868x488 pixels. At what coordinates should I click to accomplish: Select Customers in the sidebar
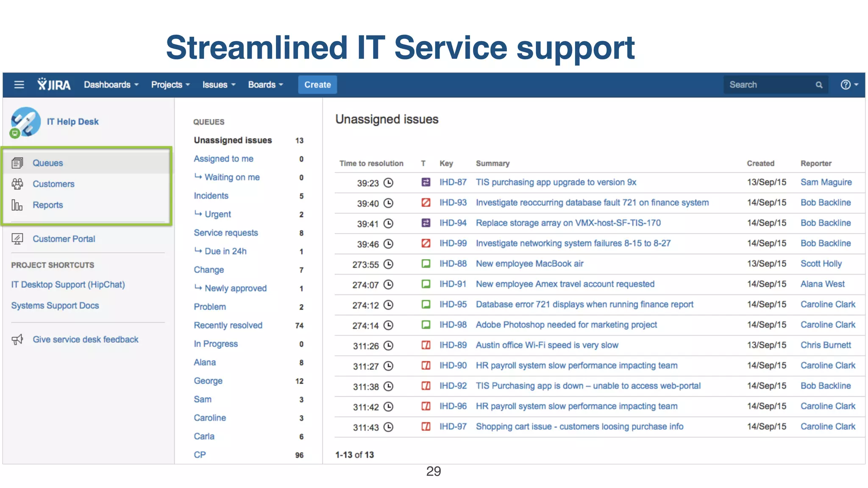[x=53, y=184]
